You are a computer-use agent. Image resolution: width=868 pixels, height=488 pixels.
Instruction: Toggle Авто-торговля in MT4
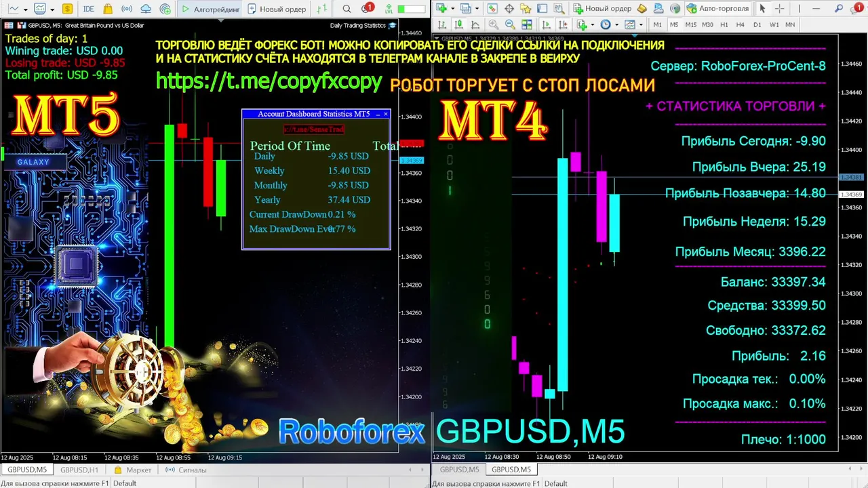coord(717,8)
